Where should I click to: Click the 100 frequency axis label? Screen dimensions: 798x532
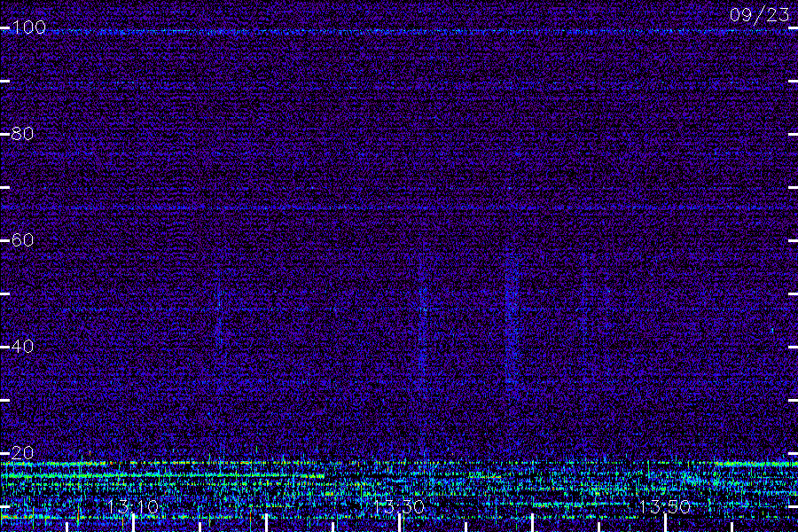28,27
